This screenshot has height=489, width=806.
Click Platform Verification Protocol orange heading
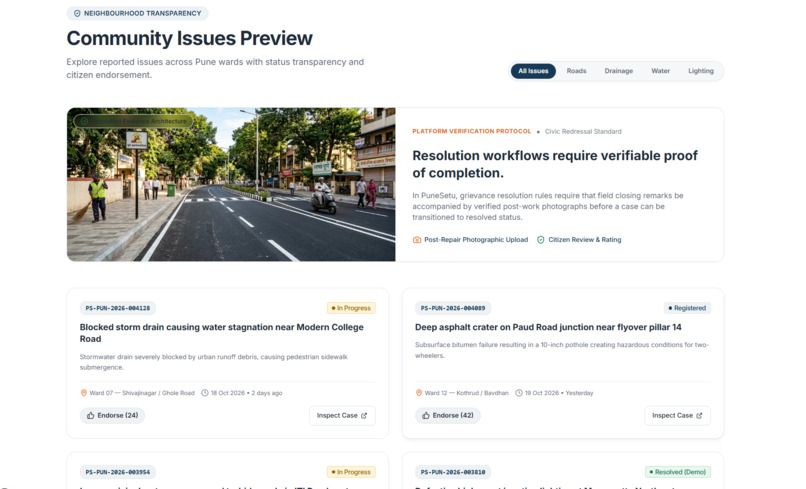471,131
